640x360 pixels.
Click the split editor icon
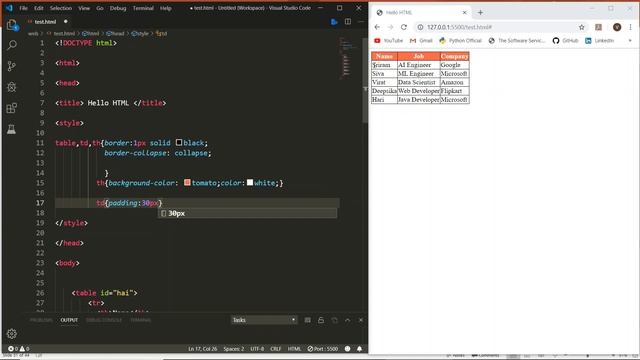(x=348, y=22)
